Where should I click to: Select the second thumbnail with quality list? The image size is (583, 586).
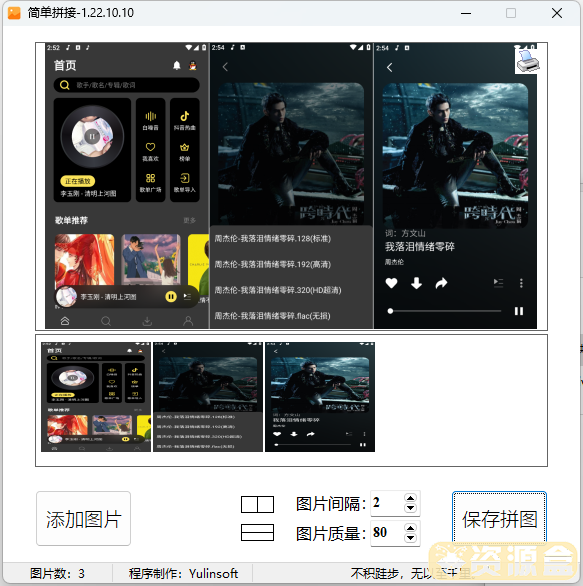pyautogui.click(x=208, y=397)
